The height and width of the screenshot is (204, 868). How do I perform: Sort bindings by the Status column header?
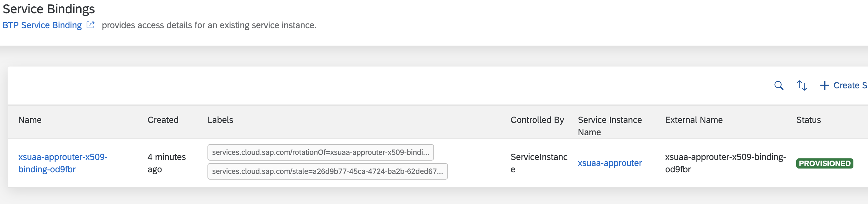tap(808, 120)
